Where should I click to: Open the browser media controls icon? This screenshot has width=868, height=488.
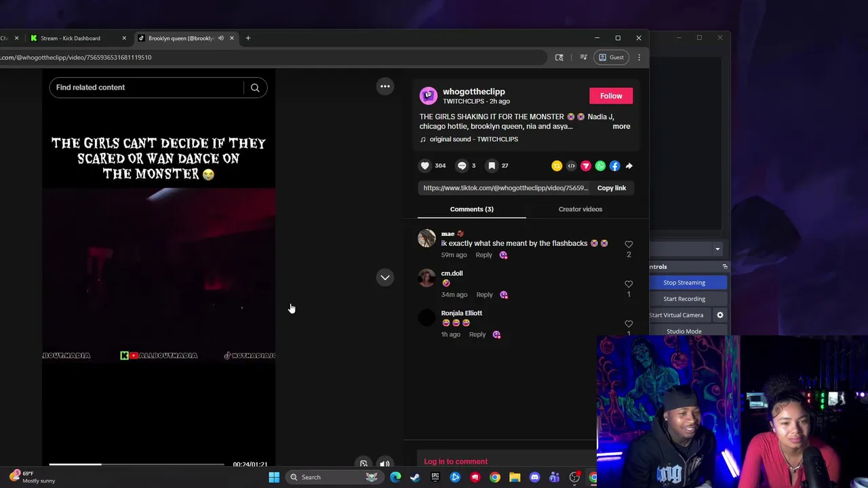pos(583,57)
